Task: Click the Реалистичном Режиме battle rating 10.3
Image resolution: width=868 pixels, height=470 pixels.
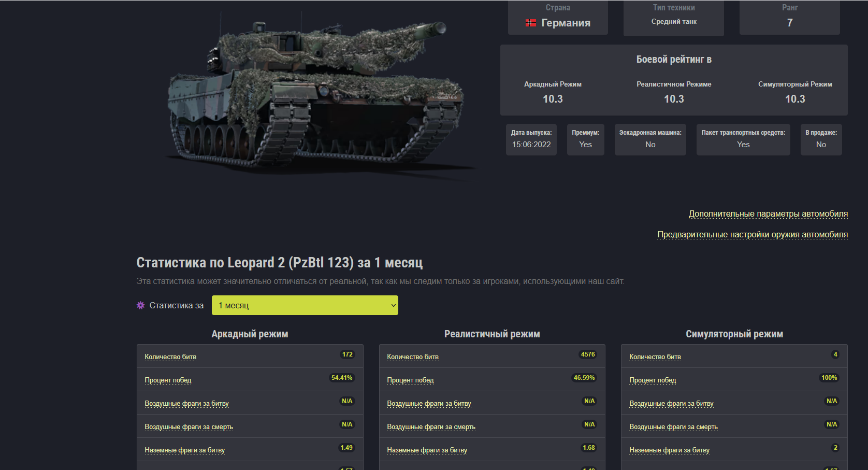Action: (x=674, y=99)
